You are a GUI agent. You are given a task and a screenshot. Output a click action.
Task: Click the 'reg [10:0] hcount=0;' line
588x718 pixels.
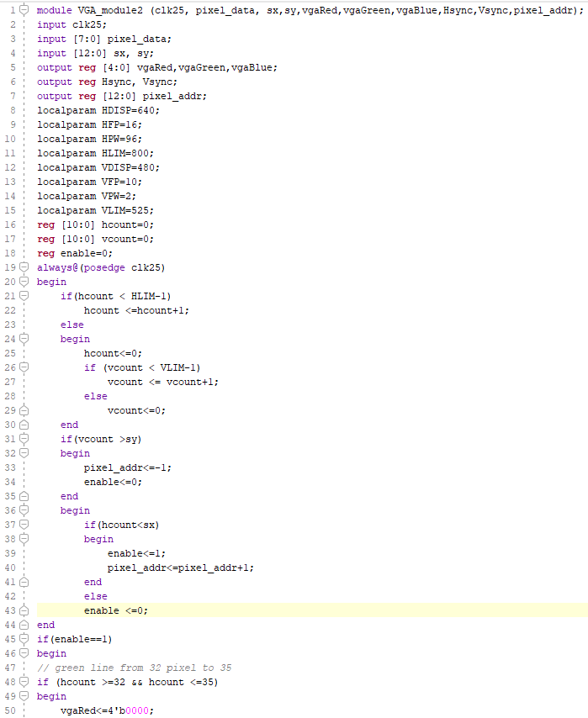pos(95,224)
